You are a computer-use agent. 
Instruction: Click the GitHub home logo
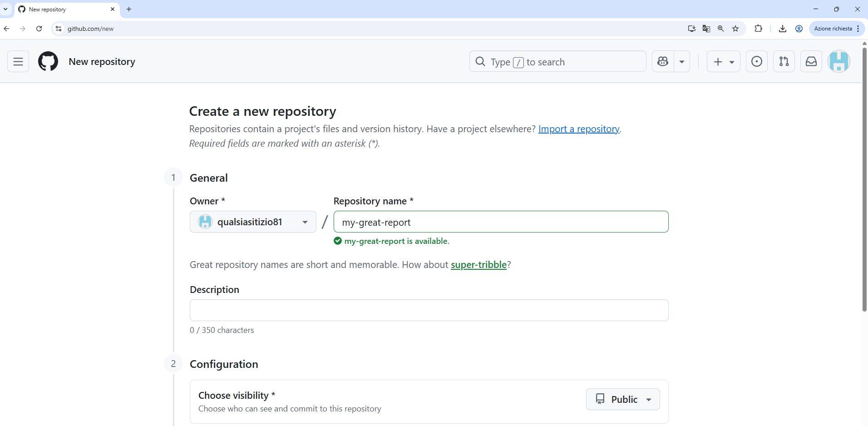pyautogui.click(x=48, y=61)
